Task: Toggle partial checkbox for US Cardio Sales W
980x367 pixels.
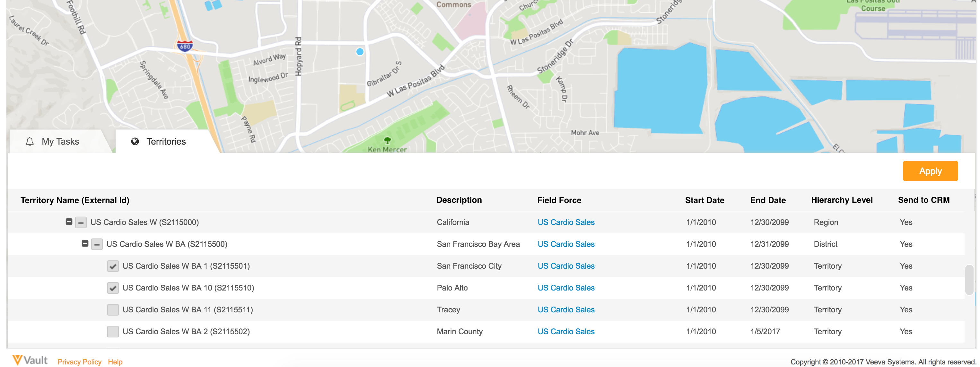Action: 81,222
